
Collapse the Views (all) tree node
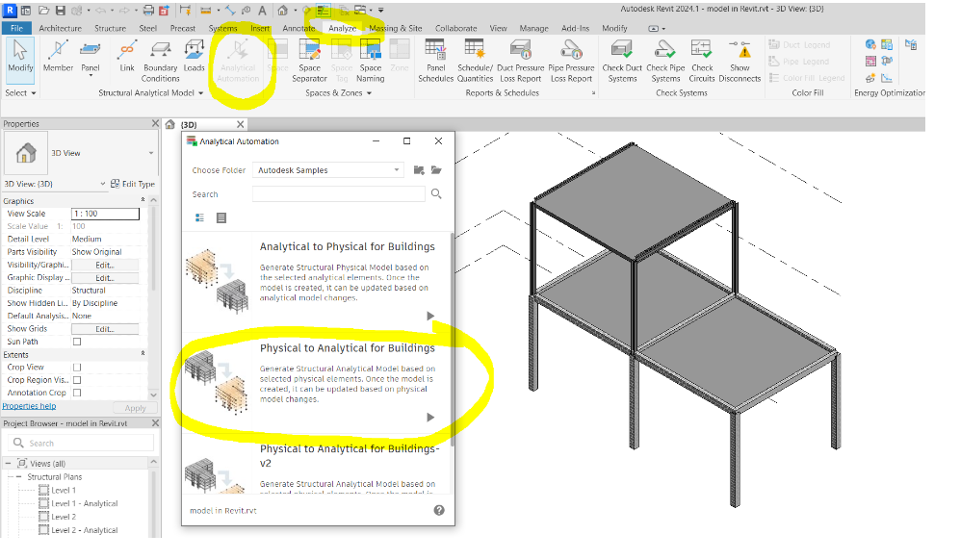click(8, 464)
